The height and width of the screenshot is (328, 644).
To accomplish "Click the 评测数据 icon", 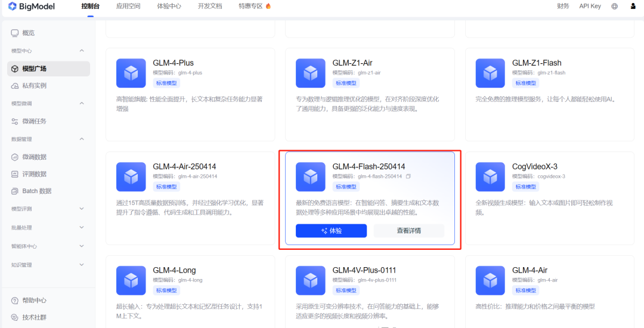I will 15,174.
